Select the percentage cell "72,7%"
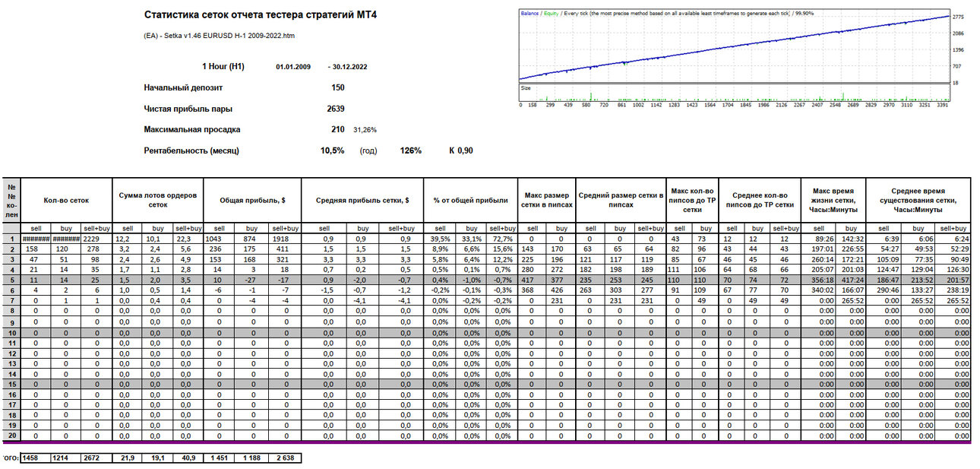The image size is (980, 469). tap(501, 239)
